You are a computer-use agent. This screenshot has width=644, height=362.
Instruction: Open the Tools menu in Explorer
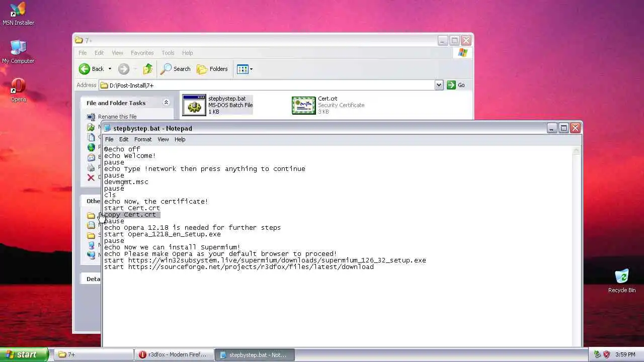click(168, 53)
